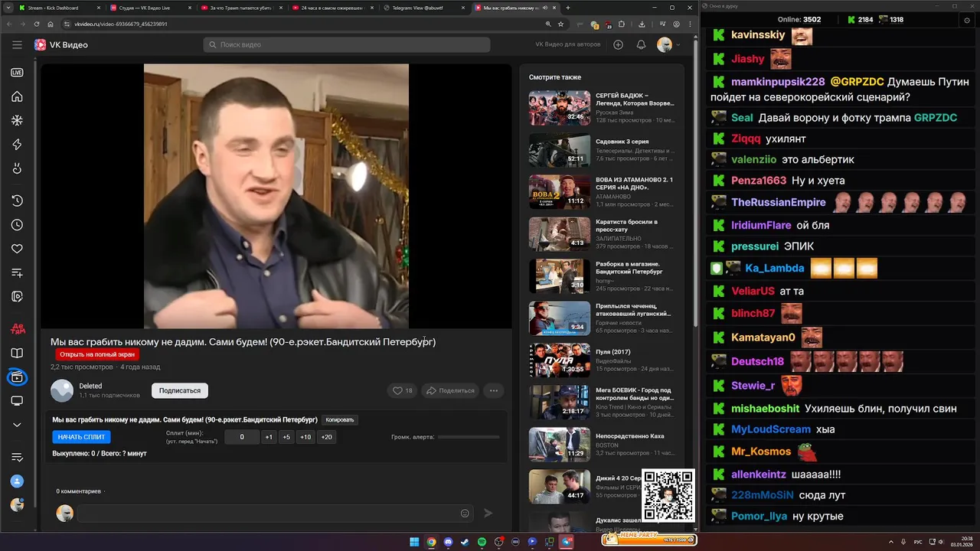Click Deleted channel name
Viewport: 980px width, 551px height.
(90, 386)
